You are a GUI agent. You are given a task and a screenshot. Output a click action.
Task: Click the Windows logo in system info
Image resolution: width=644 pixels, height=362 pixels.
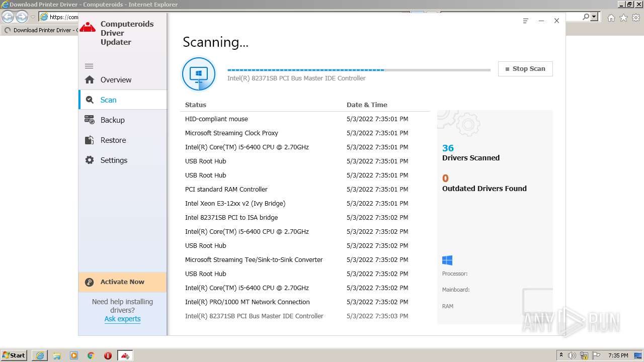[x=447, y=260]
